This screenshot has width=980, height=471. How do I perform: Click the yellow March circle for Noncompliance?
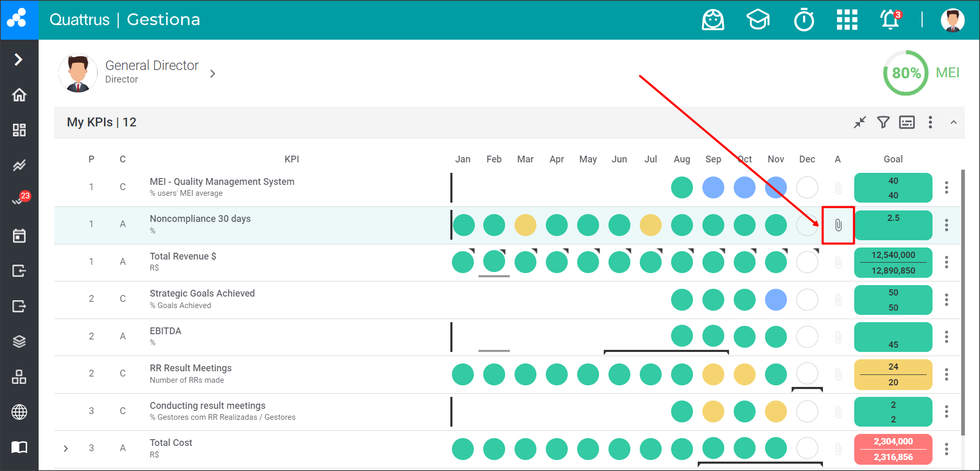click(x=525, y=225)
